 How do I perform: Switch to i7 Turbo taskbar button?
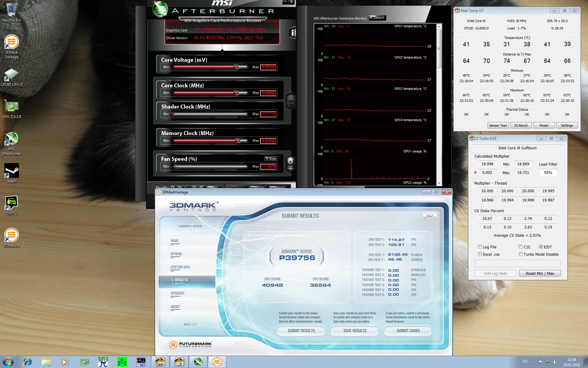pos(160,362)
